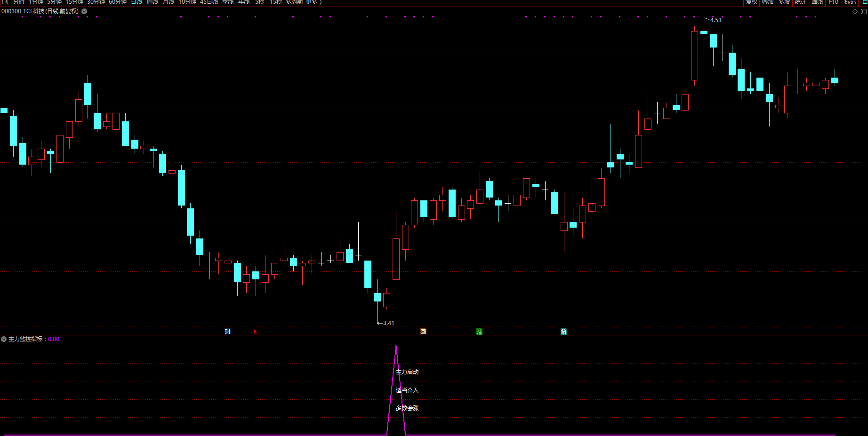Select the 15秒 period tab
The height and width of the screenshot is (436, 868).
tap(276, 2)
